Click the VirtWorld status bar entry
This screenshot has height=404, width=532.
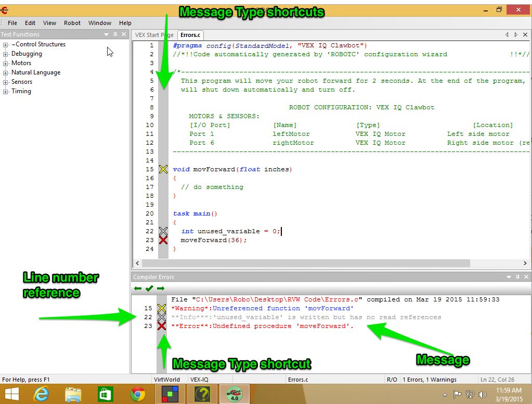(167, 380)
